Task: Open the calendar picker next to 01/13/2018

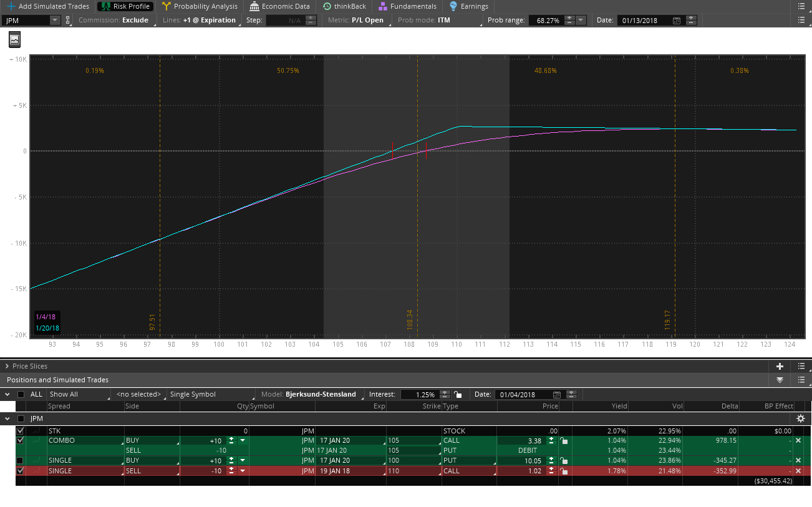Action: (677, 20)
